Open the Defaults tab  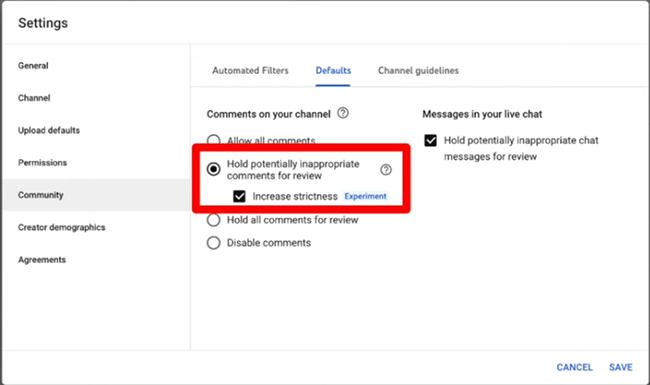333,70
